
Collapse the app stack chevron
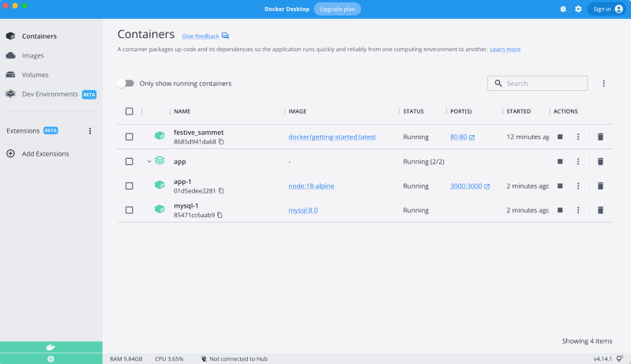[x=149, y=161]
